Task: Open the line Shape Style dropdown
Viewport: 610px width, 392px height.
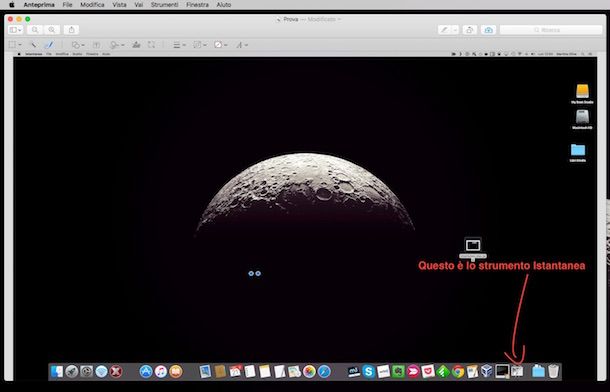Action: point(179,45)
